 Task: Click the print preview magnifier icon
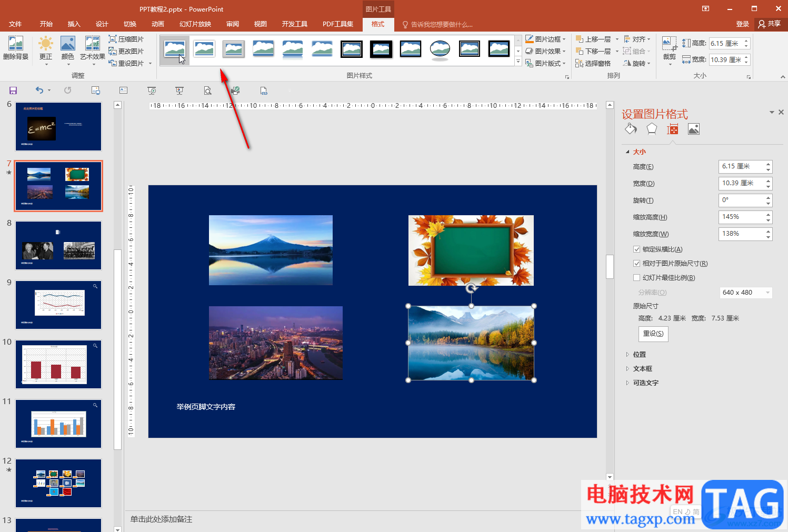click(208, 91)
